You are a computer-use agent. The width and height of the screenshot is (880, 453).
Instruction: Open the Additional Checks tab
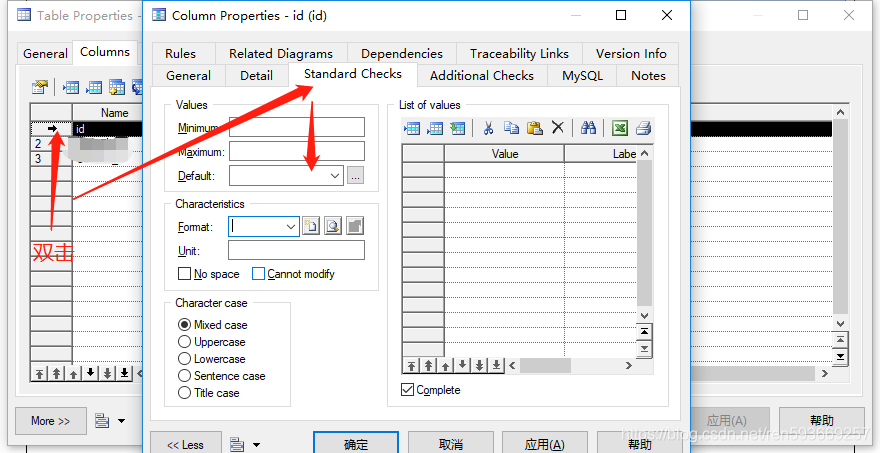[482, 76]
